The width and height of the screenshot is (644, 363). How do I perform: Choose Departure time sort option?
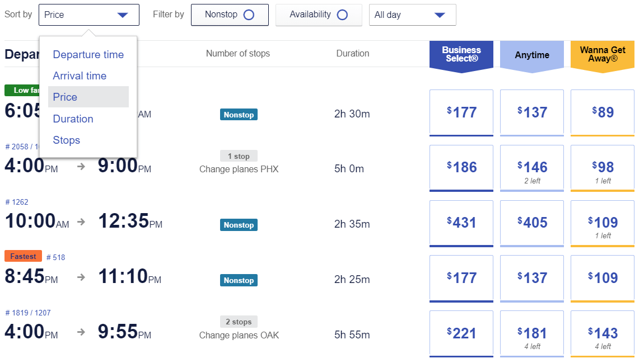point(88,54)
